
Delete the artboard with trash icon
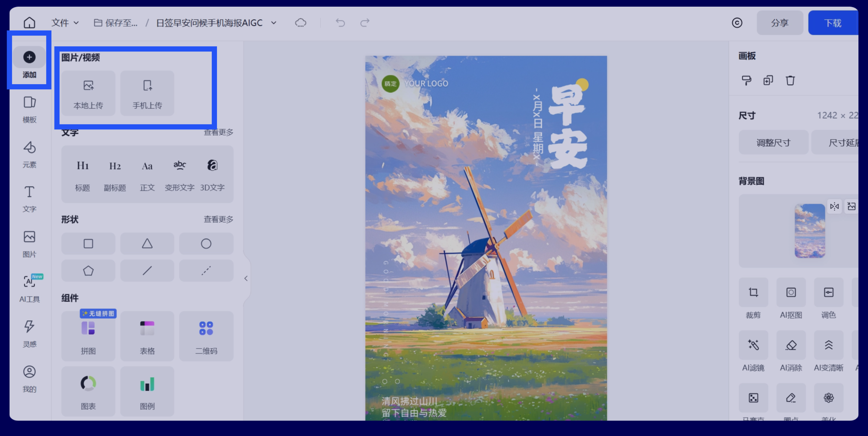(790, 80)
